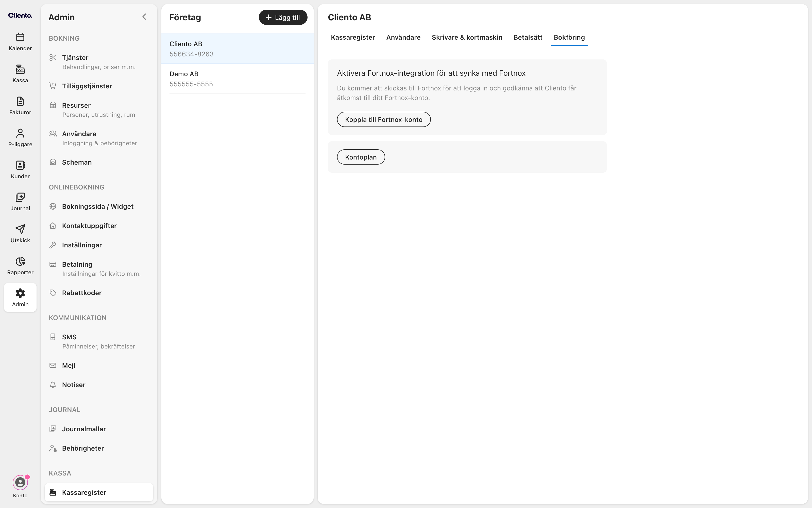Select the Demo AB company row
The image size is (812, 508).
[237, 79]
